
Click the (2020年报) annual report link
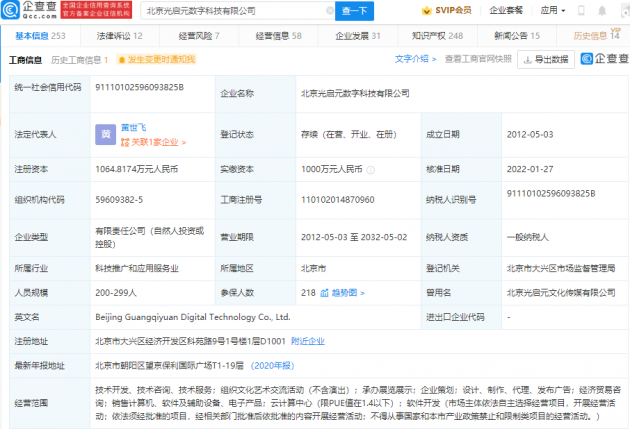[x=273, y=366]
